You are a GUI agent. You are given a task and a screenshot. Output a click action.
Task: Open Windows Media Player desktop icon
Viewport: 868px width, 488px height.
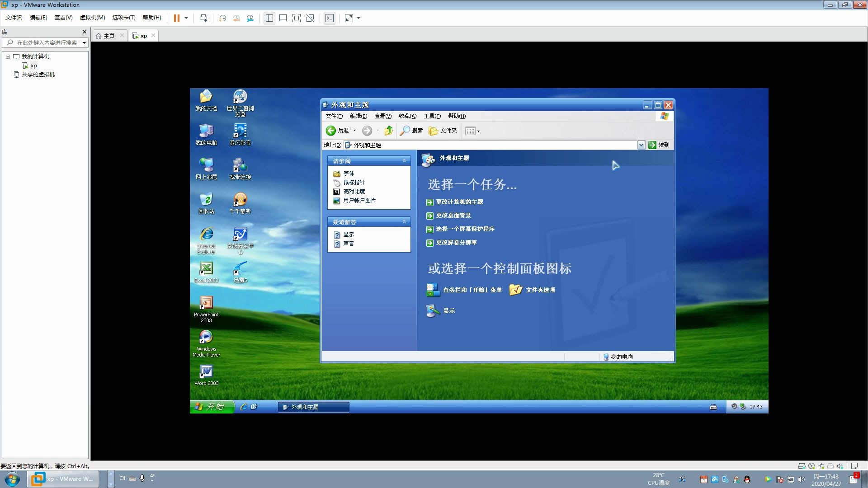pos(206,343)
